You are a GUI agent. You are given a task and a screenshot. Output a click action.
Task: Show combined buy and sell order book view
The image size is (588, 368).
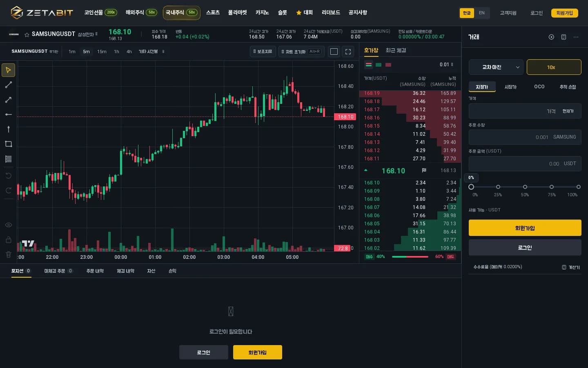click(369, 65)
